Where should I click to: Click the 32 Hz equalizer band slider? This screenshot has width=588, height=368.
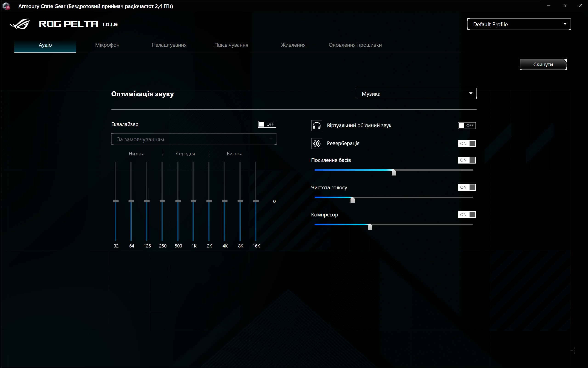(x=116, y=201)
